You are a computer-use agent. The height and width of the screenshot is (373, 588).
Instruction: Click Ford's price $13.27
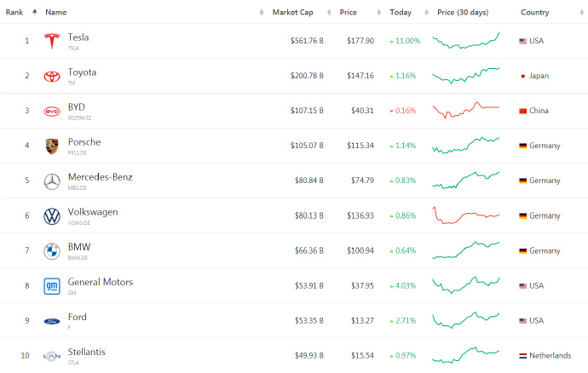pos(363,321)
